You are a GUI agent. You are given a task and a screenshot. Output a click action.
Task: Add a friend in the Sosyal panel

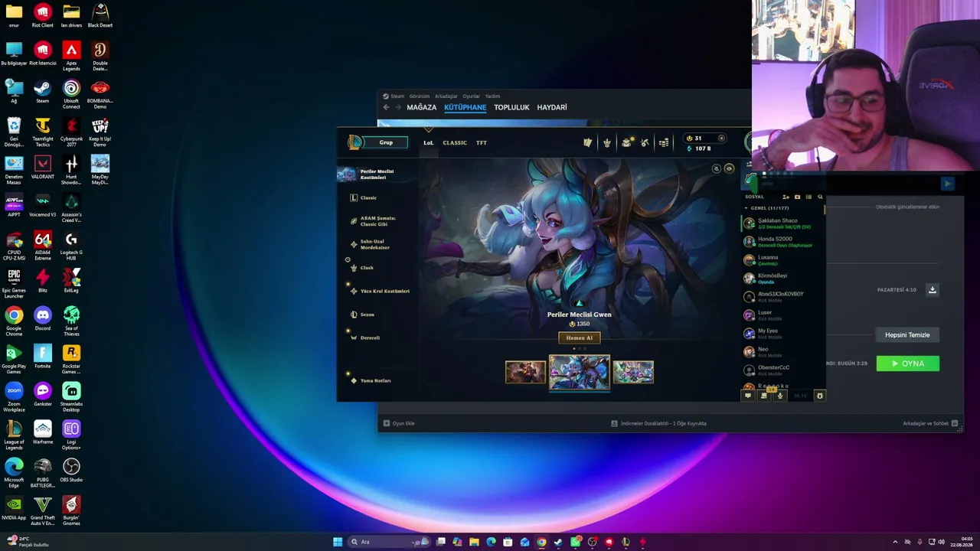[786, 197]
